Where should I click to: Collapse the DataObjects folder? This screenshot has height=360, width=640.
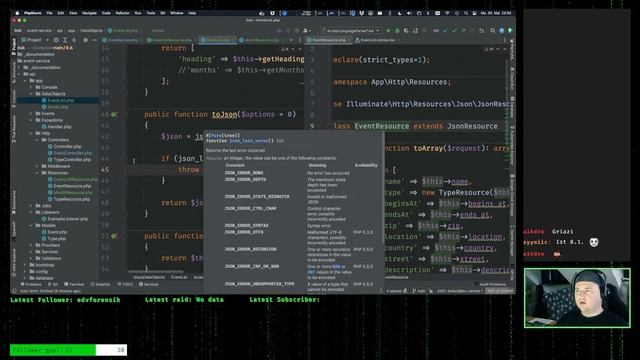click(31, 94)
